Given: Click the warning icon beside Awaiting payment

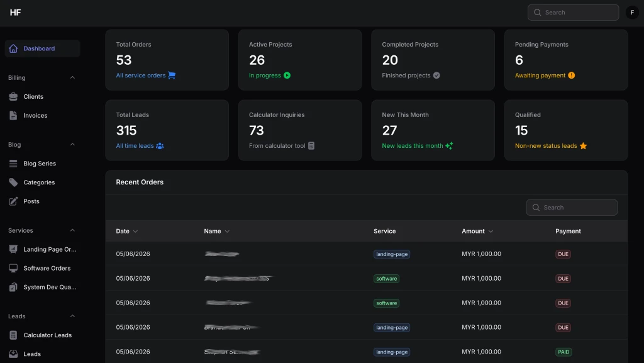Looking at the screenshot, I should (571, 75).
